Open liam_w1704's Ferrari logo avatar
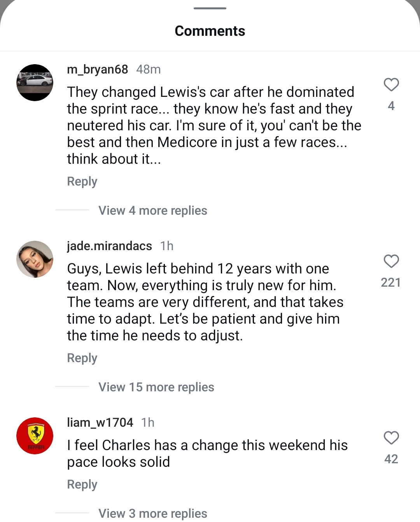 click(x=35, y=436)
